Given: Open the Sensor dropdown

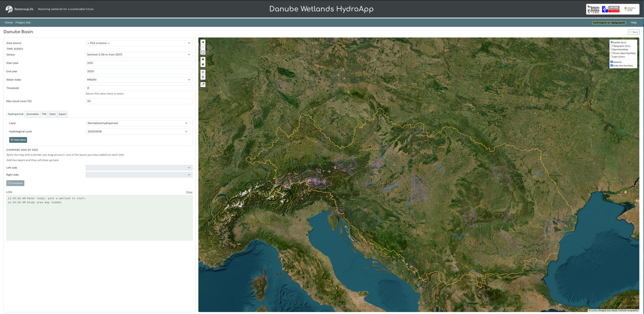Looking at the screenshot, I should click(139, 54).
